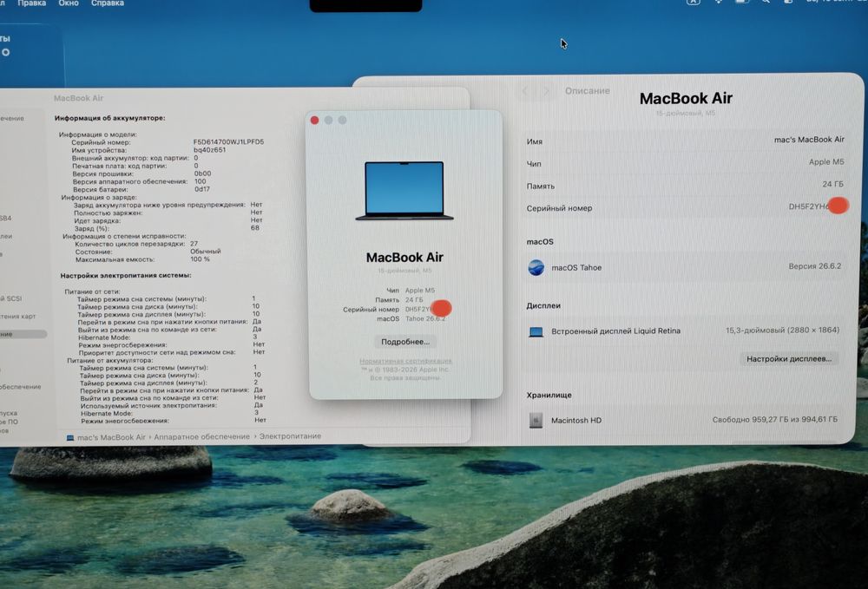Click the Описание title in Settings toolbar
868x589 pixels.
[x=588, y=91]
